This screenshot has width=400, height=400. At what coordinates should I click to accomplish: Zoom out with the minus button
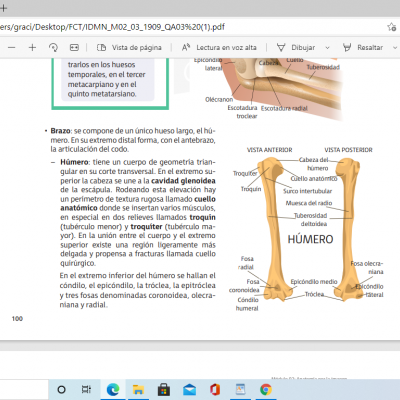[x=12, y=48]
